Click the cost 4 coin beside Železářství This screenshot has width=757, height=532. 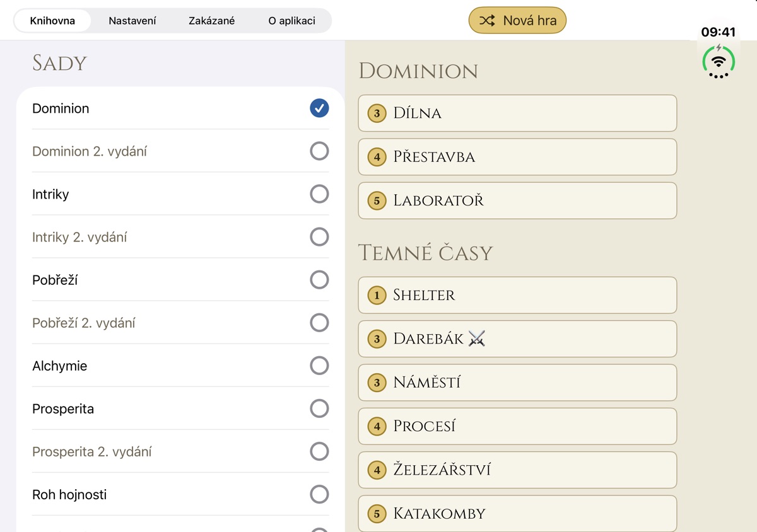click(377, 470)
